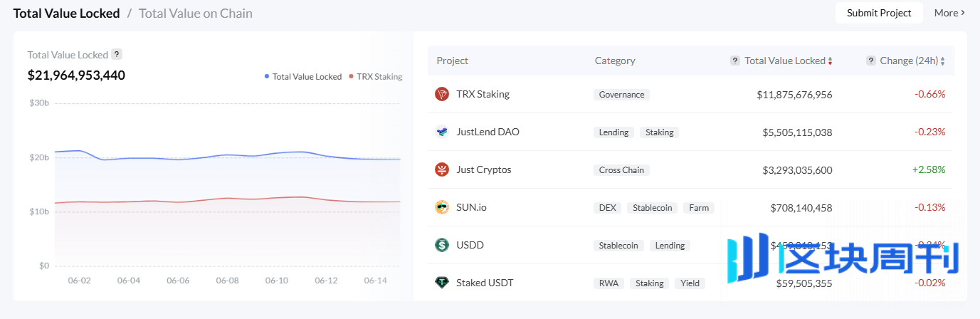This screenshot has height=319, width=980.
Task: Click the Category column header
Action: click(615, 61)
